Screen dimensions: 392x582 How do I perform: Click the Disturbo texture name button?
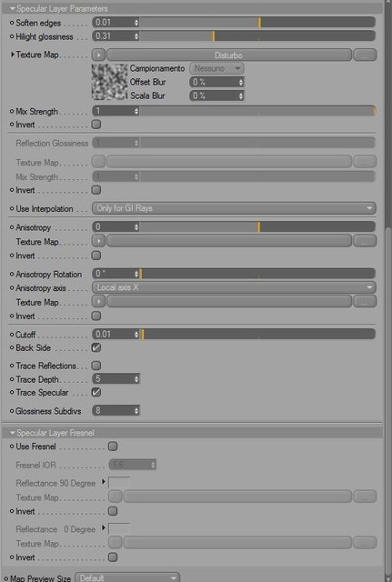(229, 55)
